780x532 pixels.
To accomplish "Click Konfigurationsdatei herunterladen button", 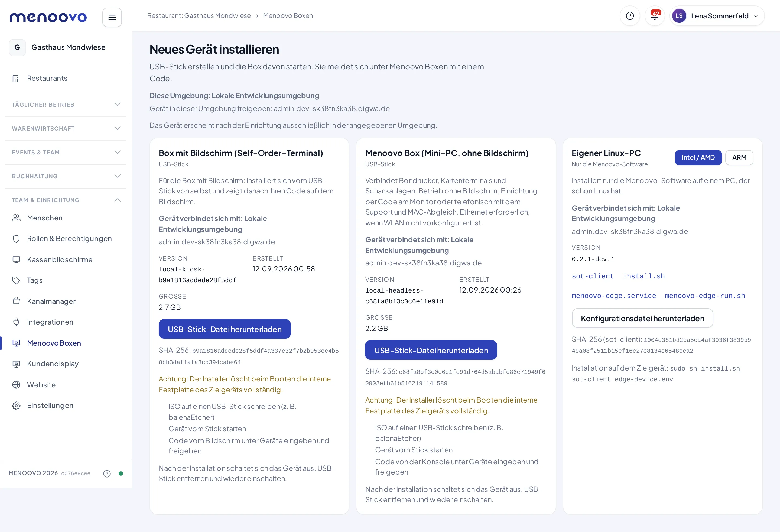I will [x=642, y=318].
